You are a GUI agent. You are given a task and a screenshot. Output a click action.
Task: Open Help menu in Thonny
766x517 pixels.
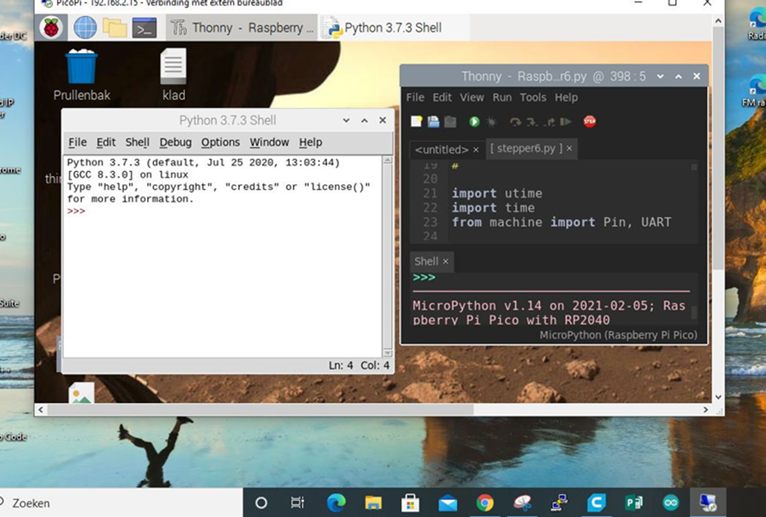point(566,97)
